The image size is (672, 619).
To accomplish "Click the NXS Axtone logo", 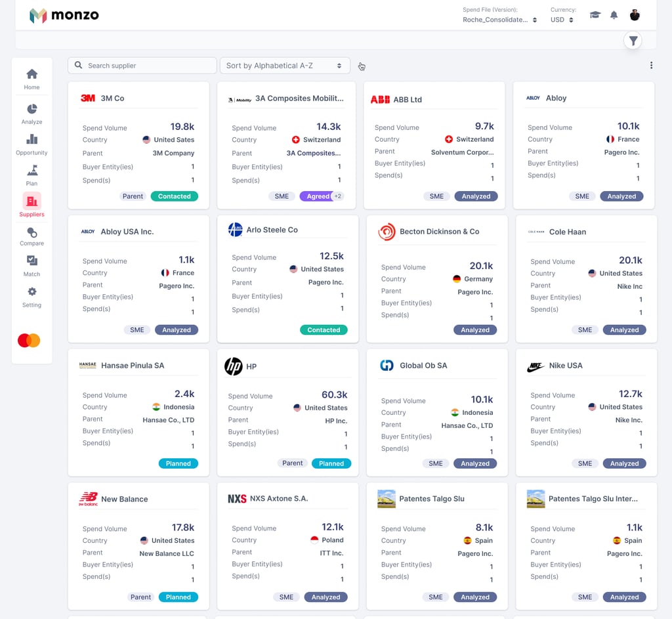I will point(237,498).
